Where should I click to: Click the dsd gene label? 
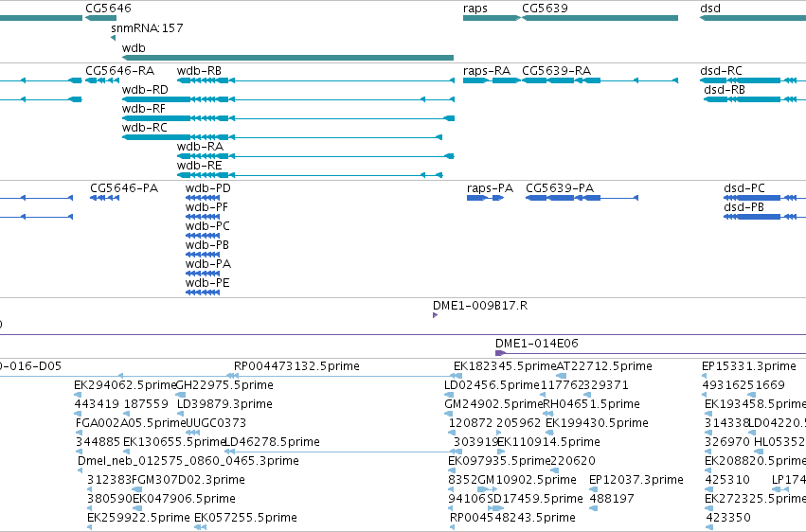[x=710, y=9]
